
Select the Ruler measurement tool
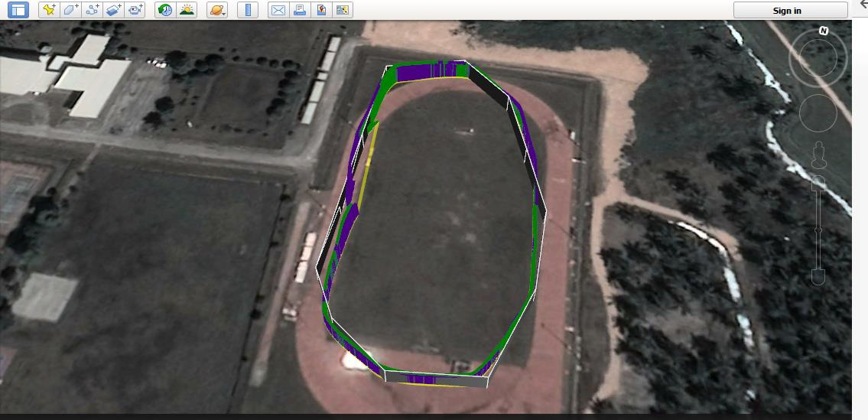248,10
